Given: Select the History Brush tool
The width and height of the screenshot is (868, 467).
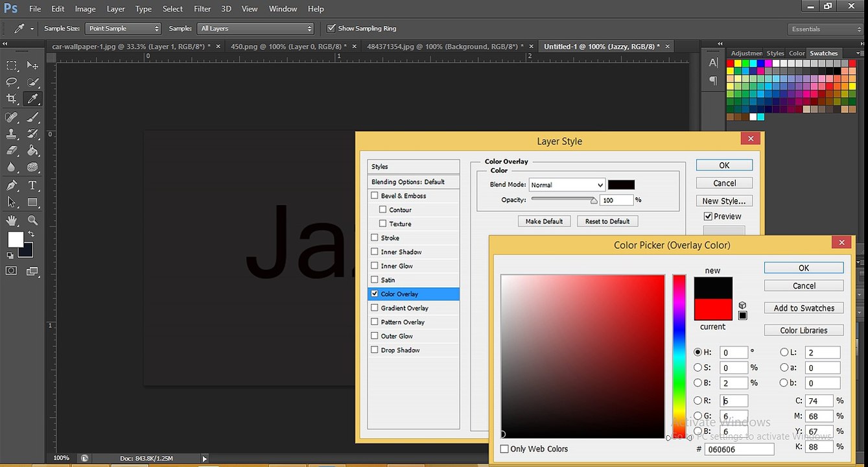Looking at the screenshot, I should 32,134.
